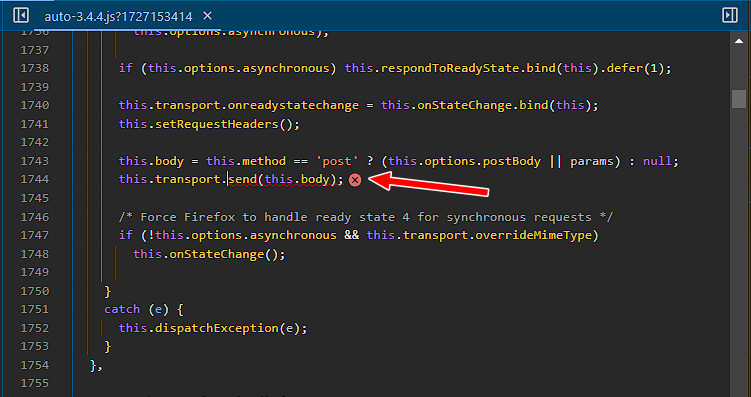Viewport: 751px width, 397px height.
Task: Click the red error icon on line 1744
Action: tap(355, 180)
